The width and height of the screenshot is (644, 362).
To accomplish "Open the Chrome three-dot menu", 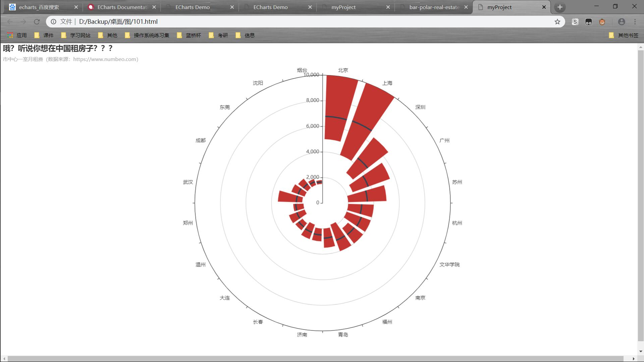I will click(635, 22).
